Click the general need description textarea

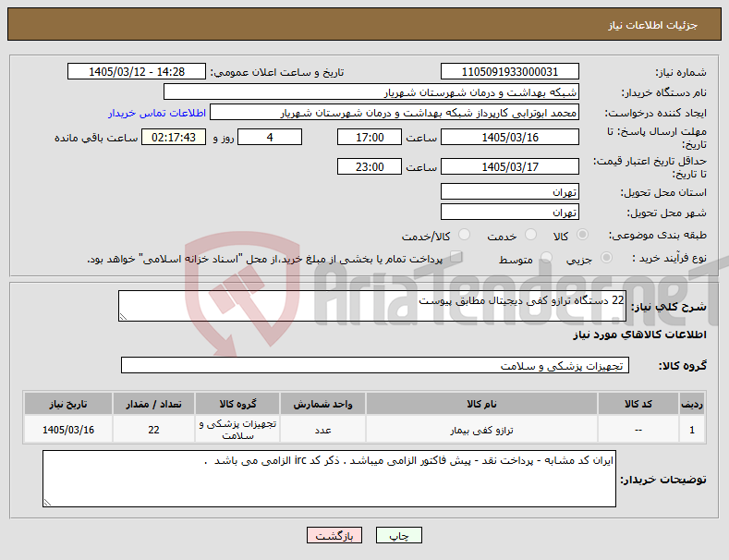[x=372, y=306]
